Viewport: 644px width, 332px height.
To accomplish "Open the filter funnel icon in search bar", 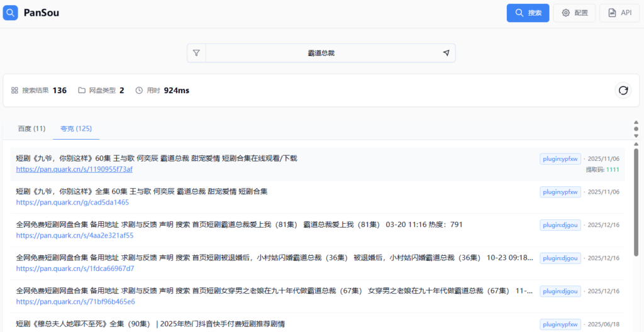I will tap(196, 53).
